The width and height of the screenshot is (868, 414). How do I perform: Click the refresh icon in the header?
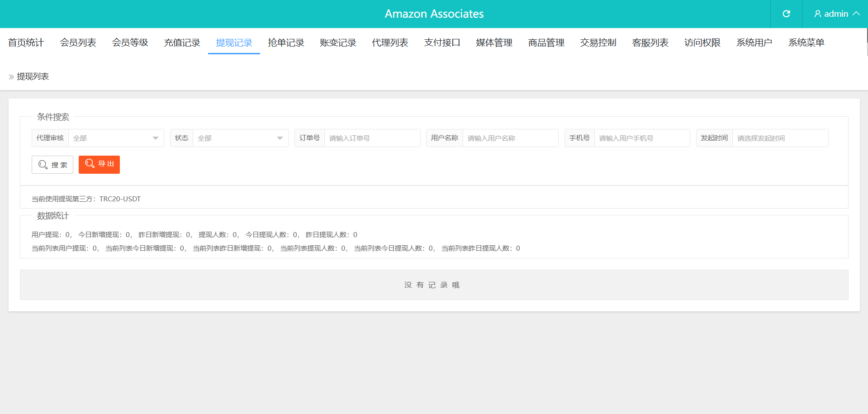click(x=786, y=14)
